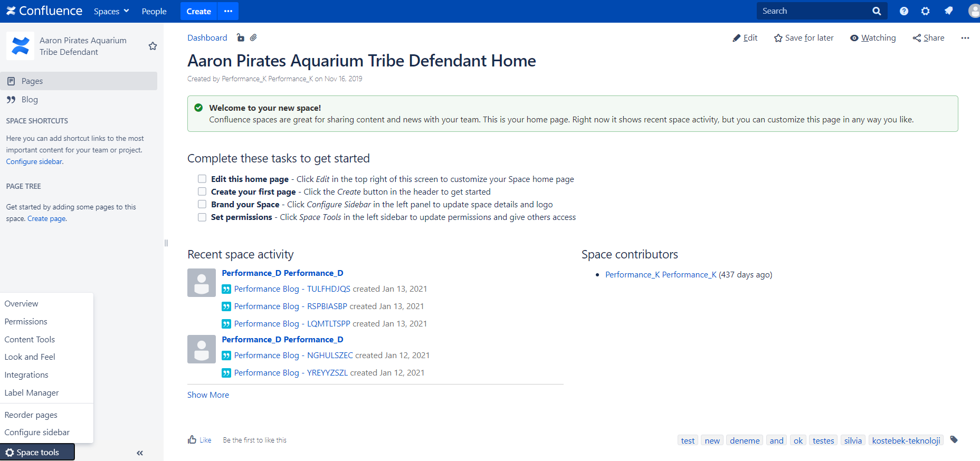Toggle Save for later
The image size is (980, 461).
[804, 38]
